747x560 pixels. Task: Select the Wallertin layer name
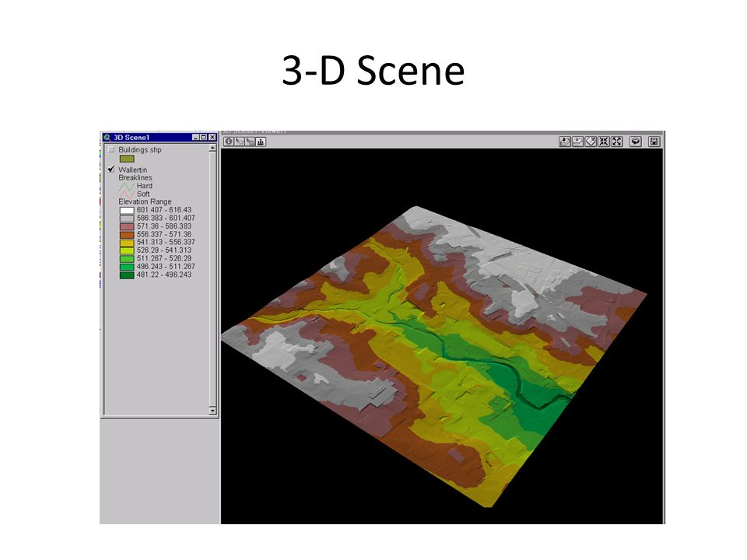[x=133, y=170]
